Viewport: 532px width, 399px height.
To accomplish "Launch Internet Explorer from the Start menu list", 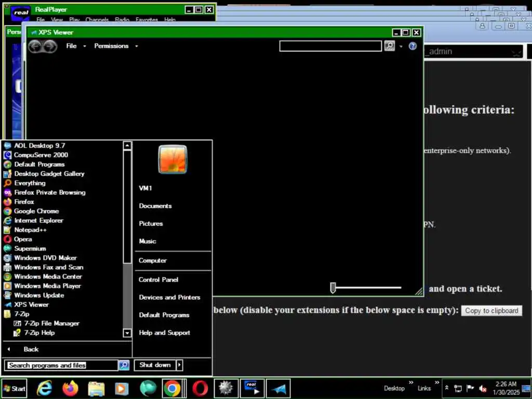I will (x=38, y=220).
